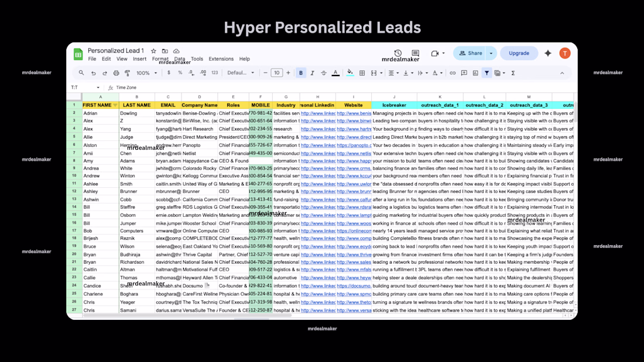Open account avatar T
Image resolution: width=644 pixels, height=362 pixels.
pyautogui.click(x=565, y=53)
